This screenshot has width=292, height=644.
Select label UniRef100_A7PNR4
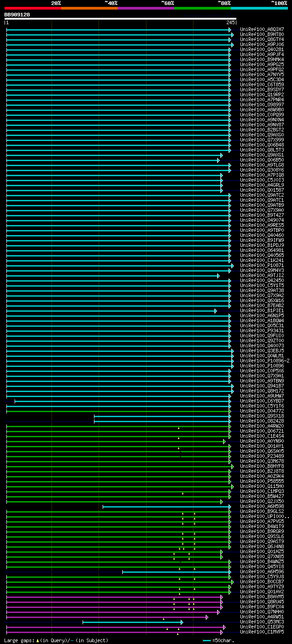(262, 99)
